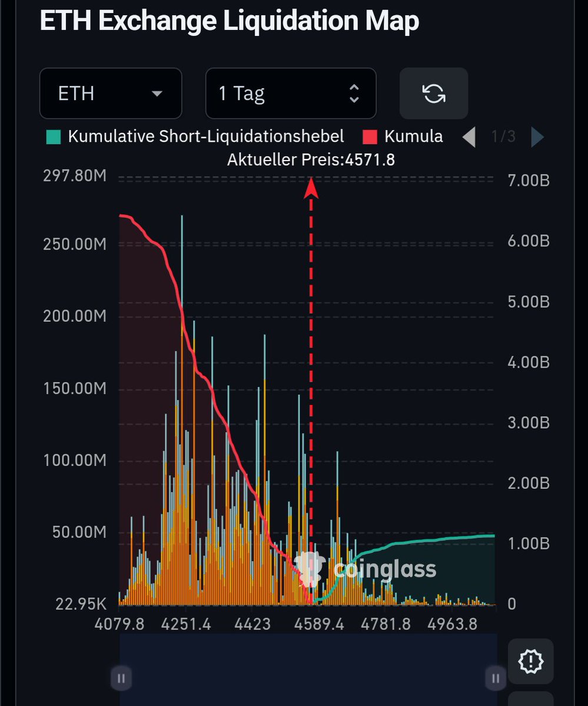Click the 297.80M left axis value
The height and width of the screenshot is (706, 588).
tap(75, 175)
